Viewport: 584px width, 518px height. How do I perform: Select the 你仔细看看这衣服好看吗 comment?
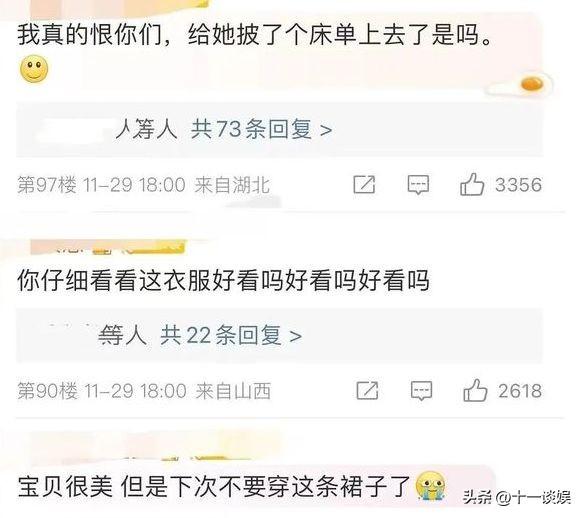[x=223, y=280]
